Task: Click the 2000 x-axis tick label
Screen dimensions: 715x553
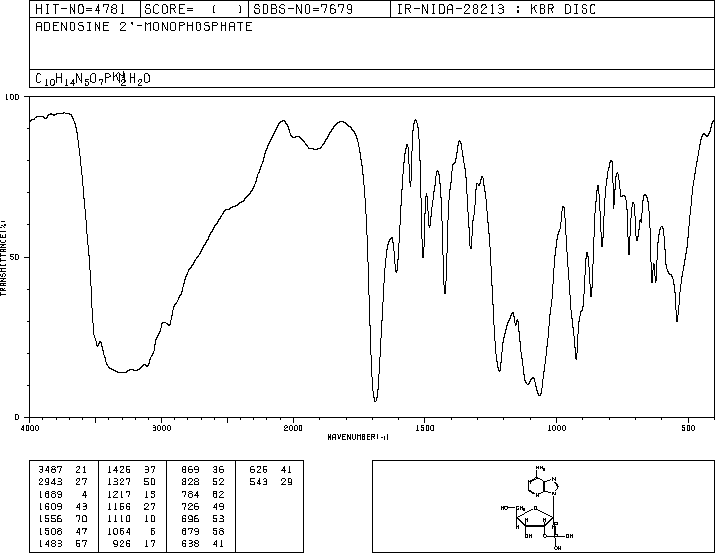Action: point(293,428)
